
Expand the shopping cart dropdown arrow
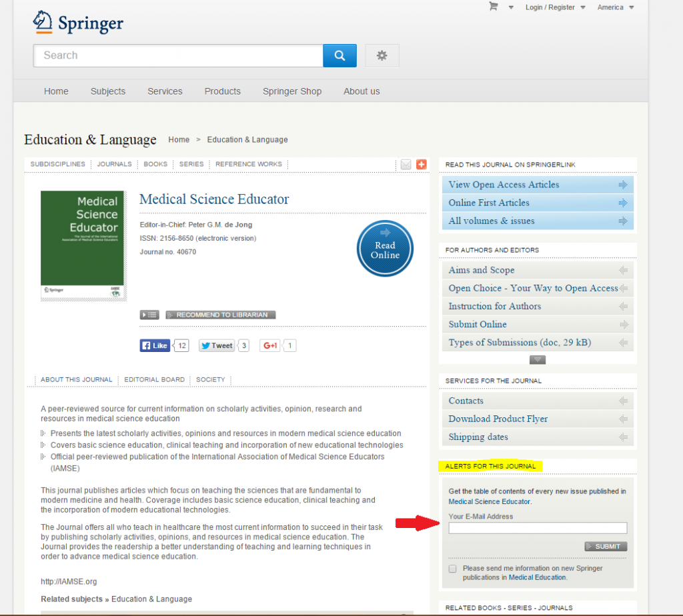point(511,7)
